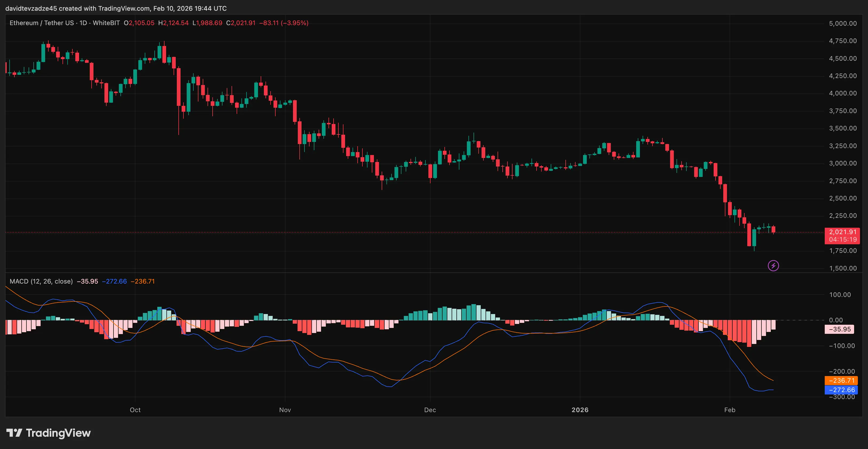Viewport: 868px width, 449px height.
Task: Click the red current price label 2,021.91
Action: pos(842,232)
